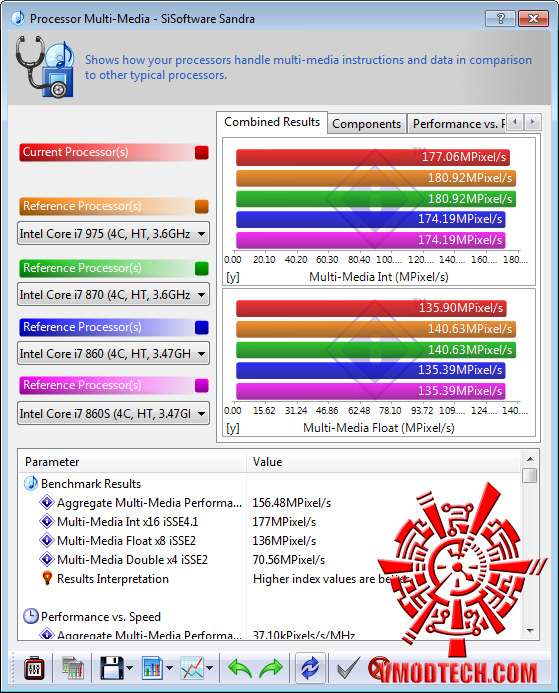Click the green forward arrow

click(x=271, y=668)
